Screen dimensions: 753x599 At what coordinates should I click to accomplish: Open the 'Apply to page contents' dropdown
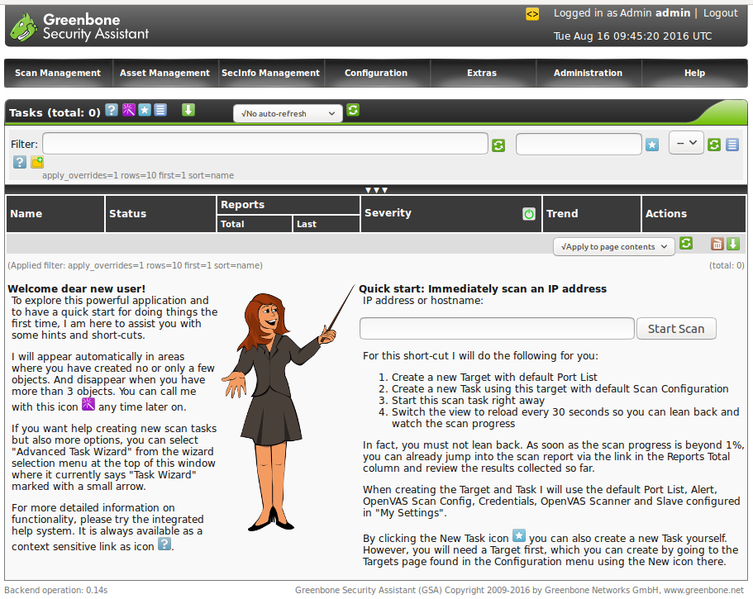click(613, 246)
